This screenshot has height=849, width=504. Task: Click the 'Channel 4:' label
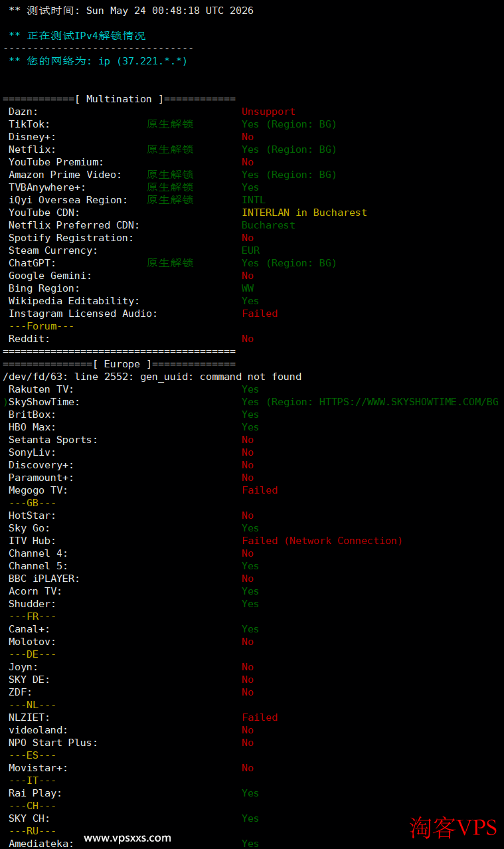point(38,553)
